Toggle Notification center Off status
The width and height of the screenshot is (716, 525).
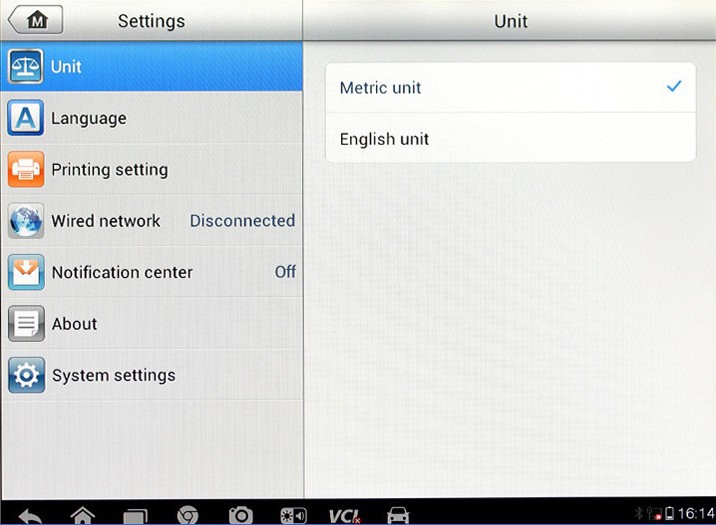pos(285,272)
